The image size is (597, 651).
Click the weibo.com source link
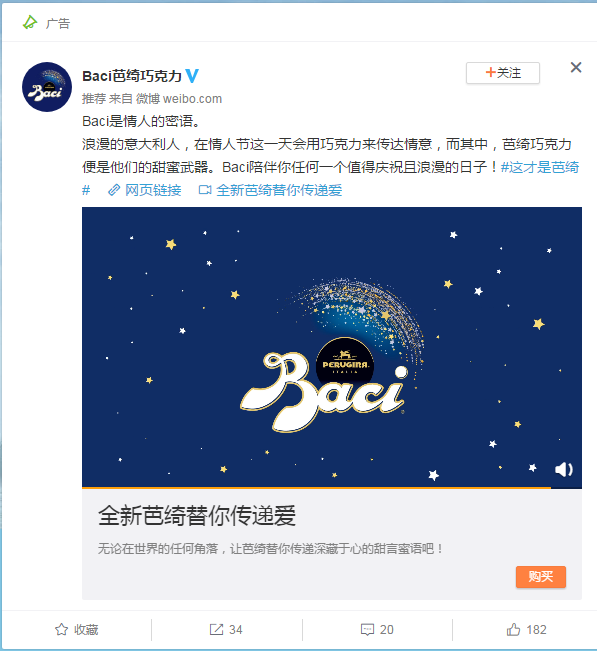coord(193,99)
